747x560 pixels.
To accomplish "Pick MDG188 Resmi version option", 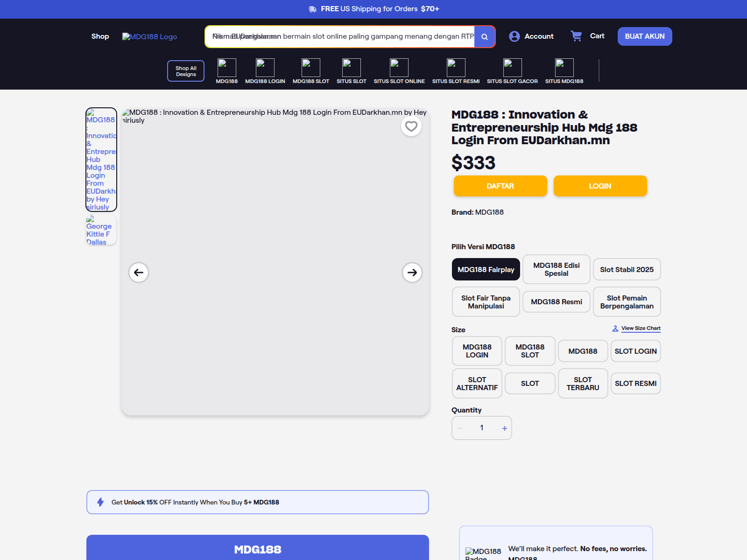I will pyautogui.click(x=557, y=302).
